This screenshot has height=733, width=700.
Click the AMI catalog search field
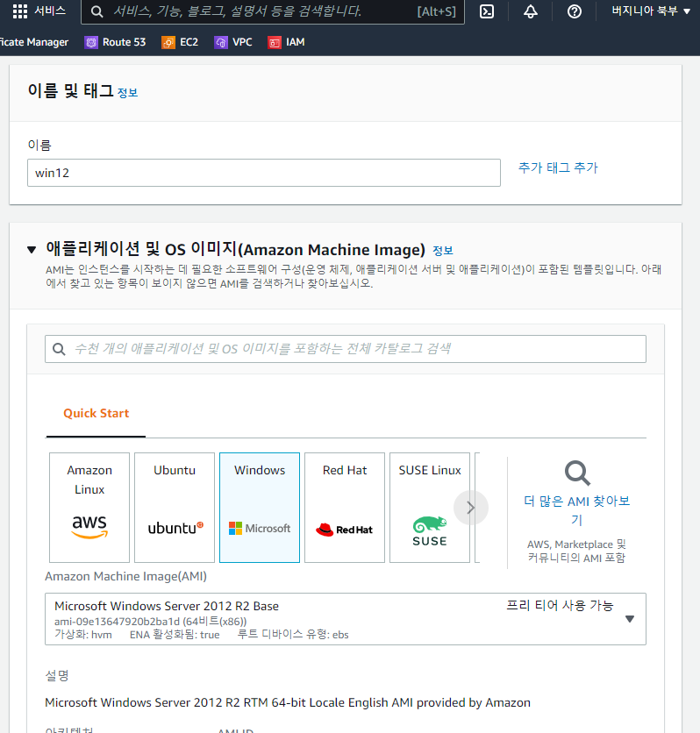pos(345,349)
